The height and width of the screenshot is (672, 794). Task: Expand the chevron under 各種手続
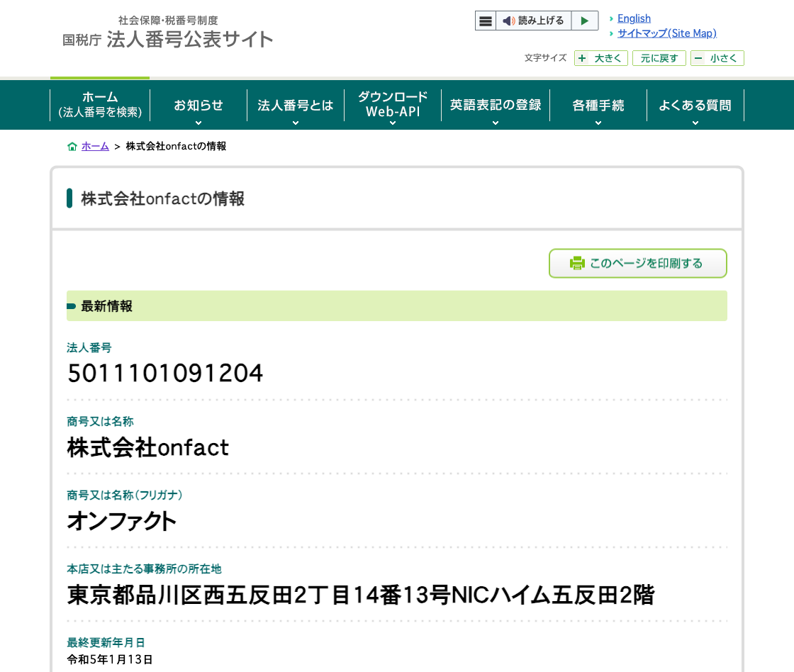(x=598, y=123)
